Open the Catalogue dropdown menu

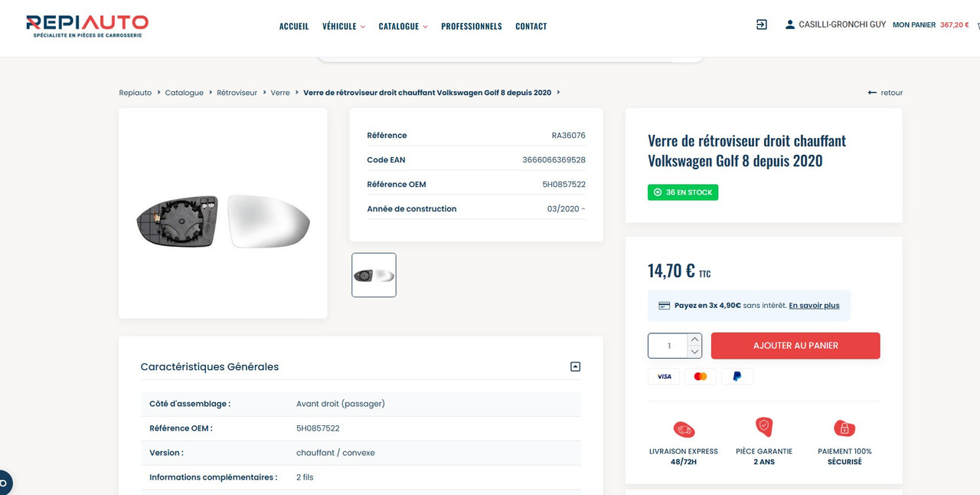pos(403,26)
